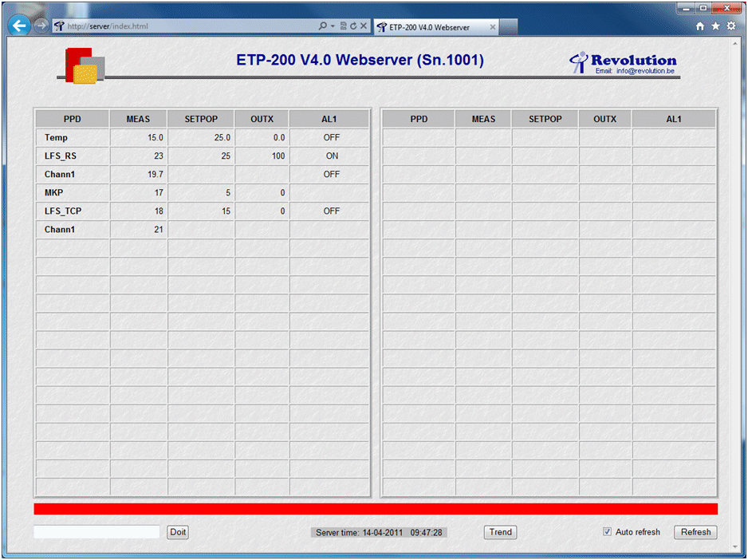This screenshot has height=560, width=748.
Task: Toggle the Compatibility View icon
Action: click(343, 26)
